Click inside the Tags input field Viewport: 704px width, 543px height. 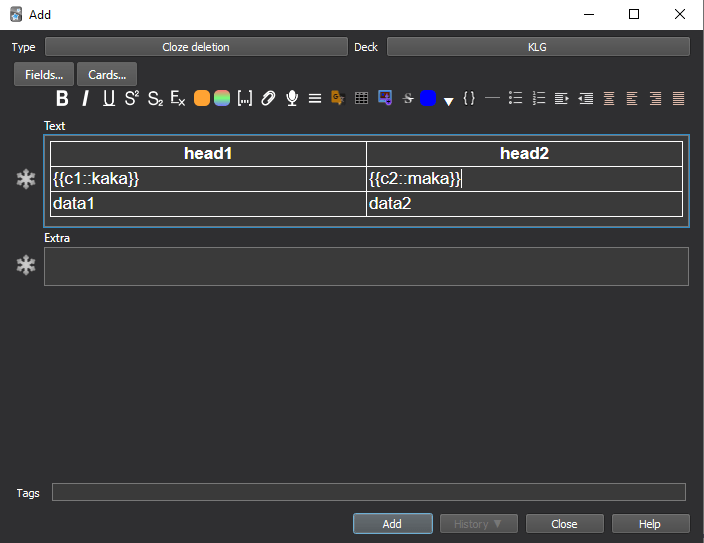[368, 492]
